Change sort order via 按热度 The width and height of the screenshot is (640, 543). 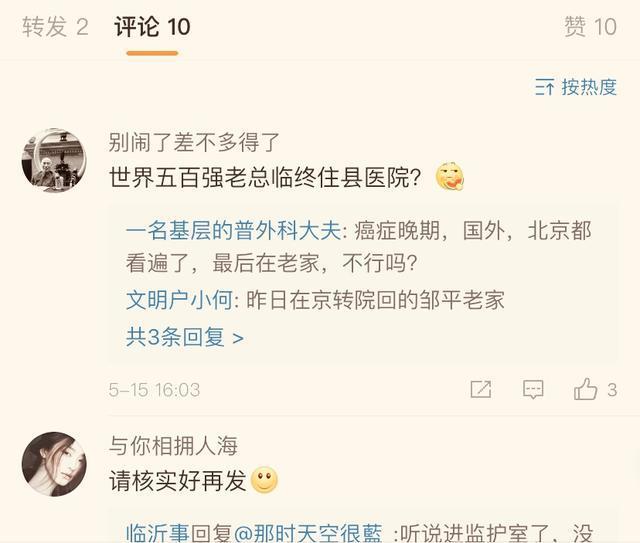point(589,87)
